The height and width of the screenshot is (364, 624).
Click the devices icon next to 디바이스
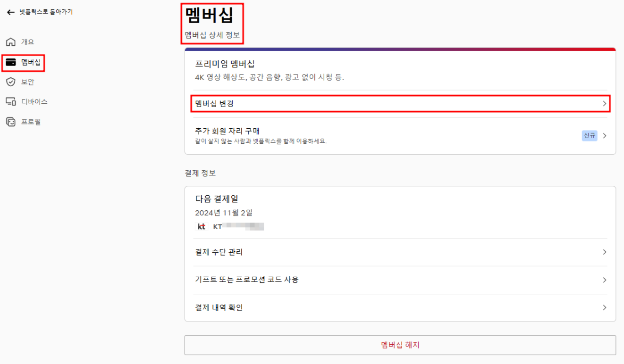[x=10, y=102]
